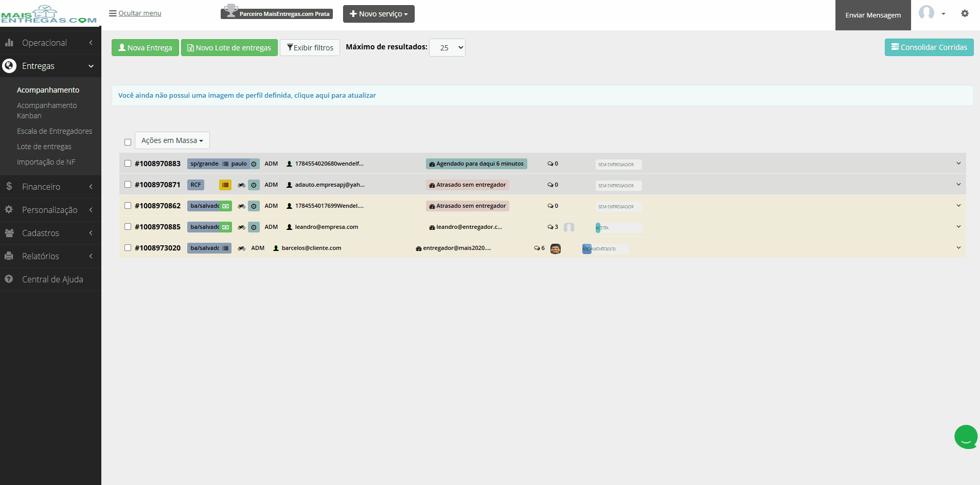Image resolution: width=980 pixels, height=485 pixels.
Task: Click the Novo Lote de entregas button
Action: pyautogui.click(x=229, y=48)
